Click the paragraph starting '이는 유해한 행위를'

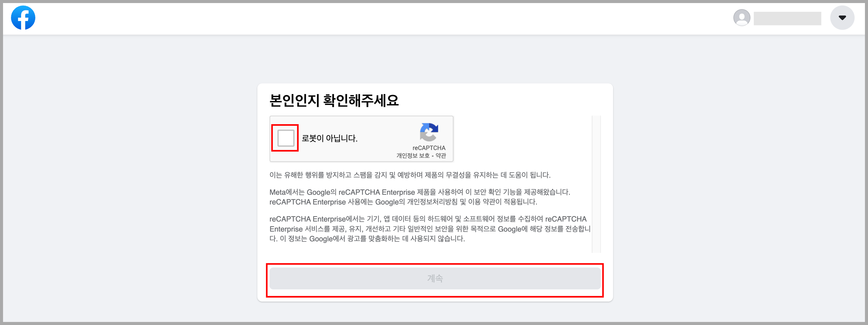click(409, 175)
